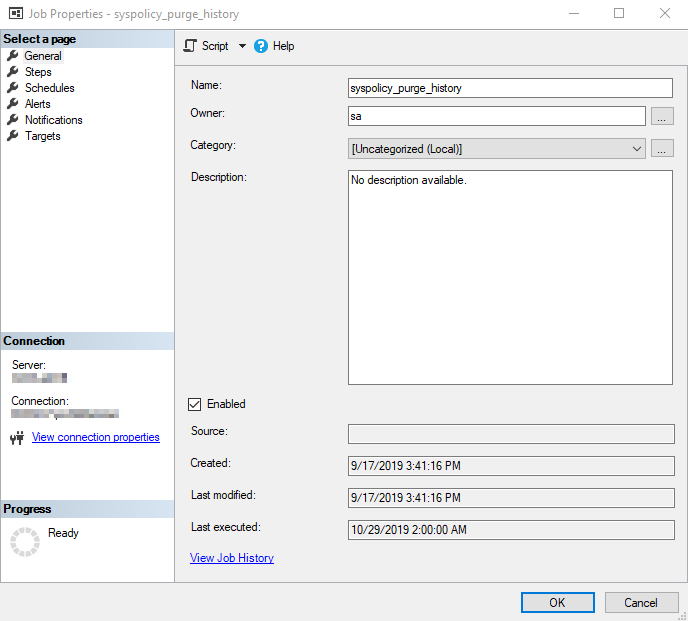Click the "Select a page" header
The height and width of the screenshot is (621, 688).
pos(87,39)
